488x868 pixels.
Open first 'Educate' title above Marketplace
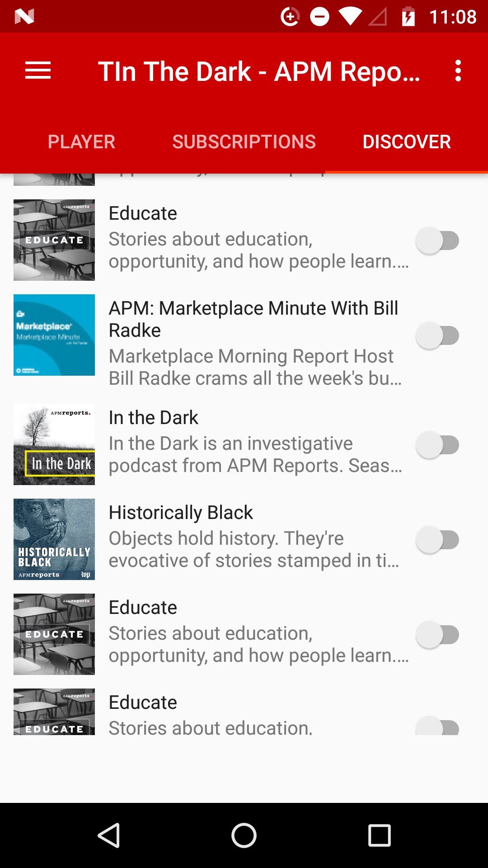pos(143,213)
